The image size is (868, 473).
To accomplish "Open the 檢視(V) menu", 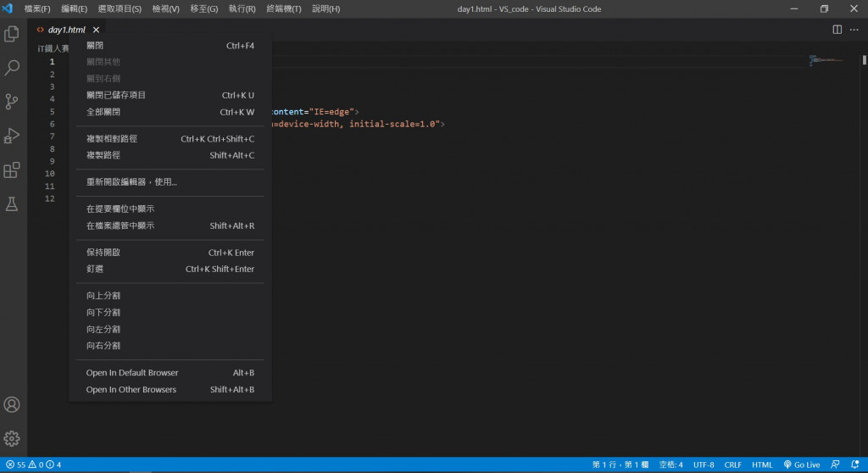I will click(x=165, y=8).
